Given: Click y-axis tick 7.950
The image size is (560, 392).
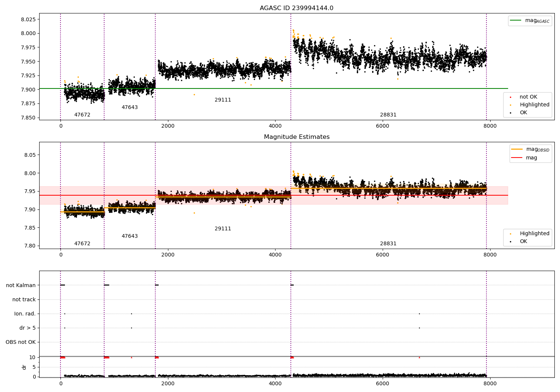Looking at the screenshot, I should pyautogui.click(x=28, y=62).
